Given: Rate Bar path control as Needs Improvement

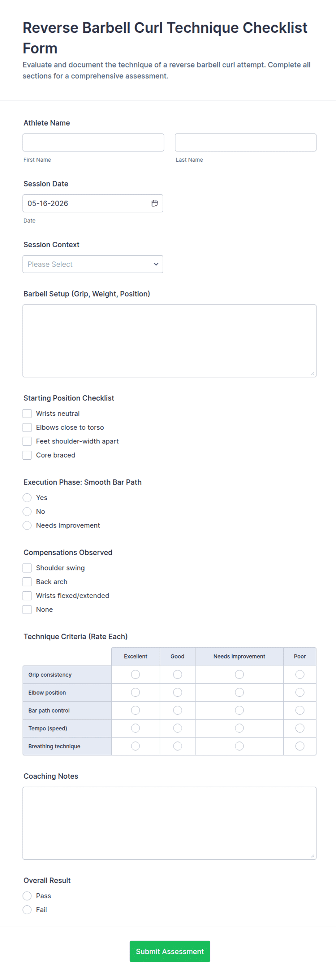Looking at the screenshot, I should (239, 710).
